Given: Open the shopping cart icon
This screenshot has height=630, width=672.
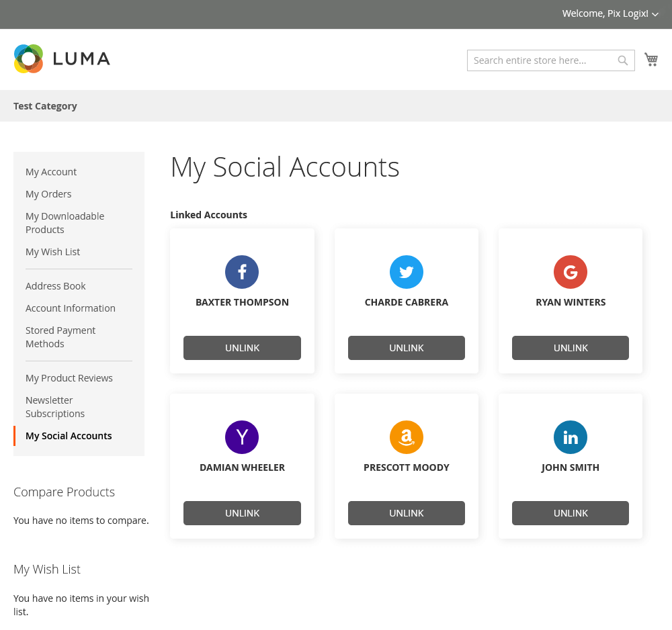Looking at the screenshot, I should pyautogui.click(x=650, y=59).
